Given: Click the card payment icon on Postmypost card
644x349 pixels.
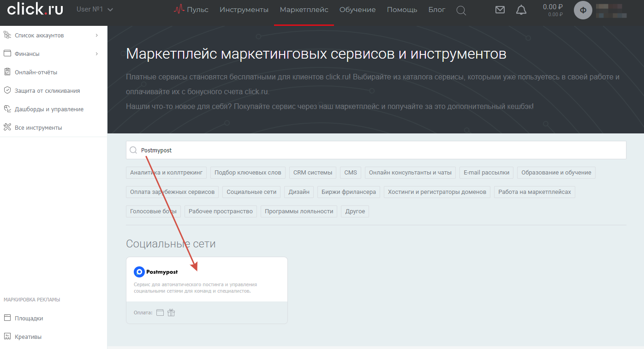Looking at the screenshot, I should [x=160, y=313].
